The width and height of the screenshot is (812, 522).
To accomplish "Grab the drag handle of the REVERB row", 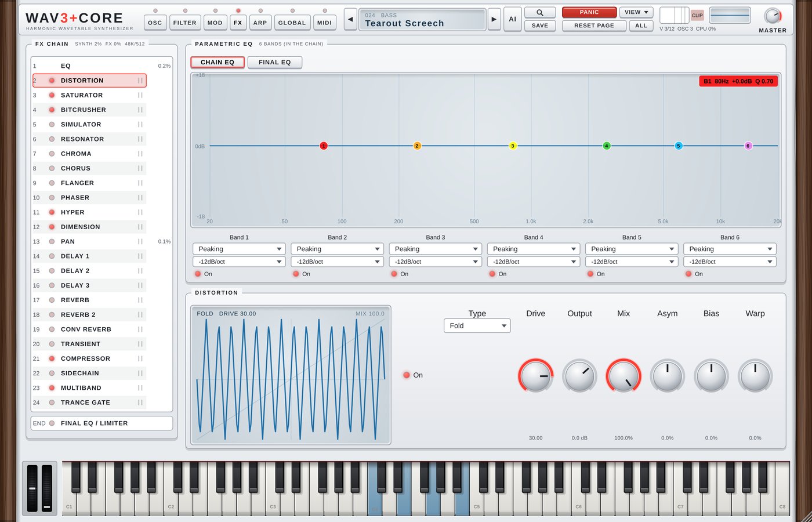I will pyautogui.click(x=140, y=300).
